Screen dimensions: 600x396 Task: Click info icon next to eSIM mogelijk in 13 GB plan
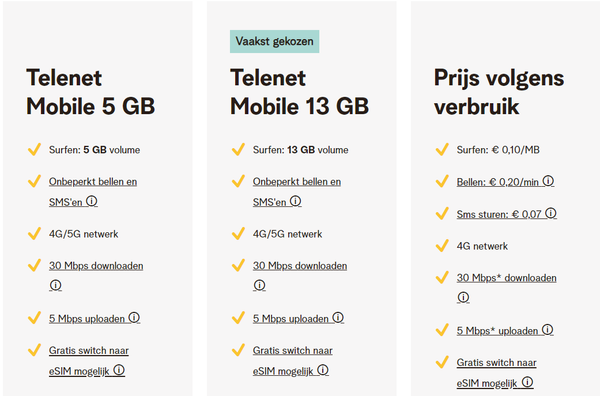(x=323, y=370)
